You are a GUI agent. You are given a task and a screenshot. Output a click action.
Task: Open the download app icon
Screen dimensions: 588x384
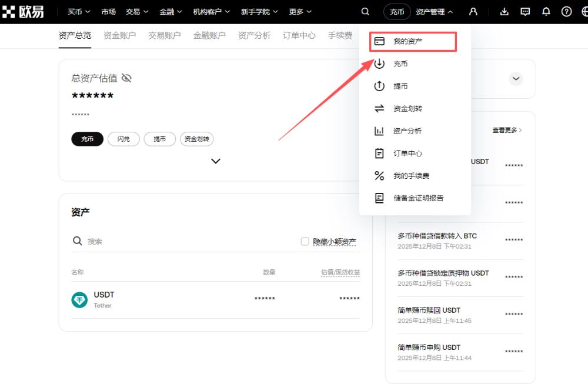pyautogui.click(x=504, y=11)
